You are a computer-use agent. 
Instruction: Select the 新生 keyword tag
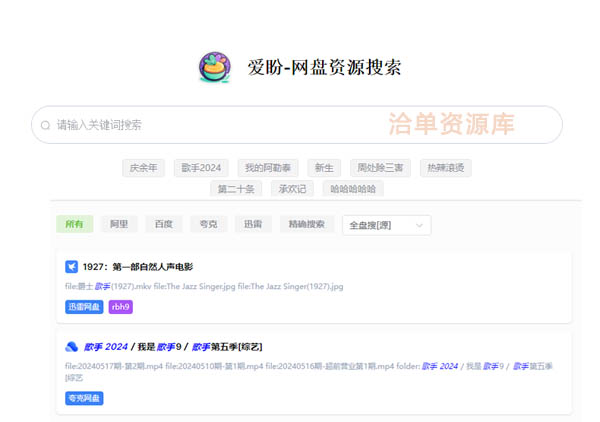(x=324, y=168)
